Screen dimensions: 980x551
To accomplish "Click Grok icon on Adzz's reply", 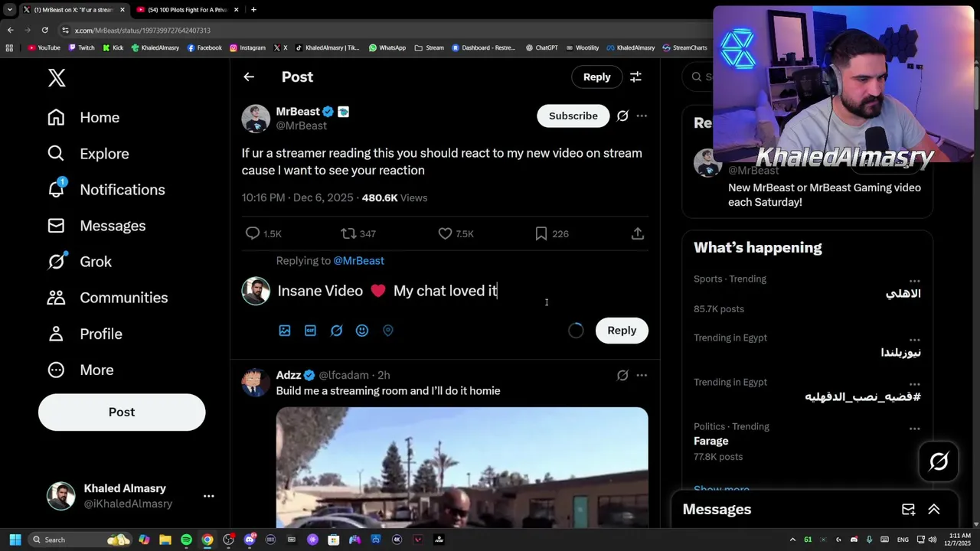I will pos(622,375).
